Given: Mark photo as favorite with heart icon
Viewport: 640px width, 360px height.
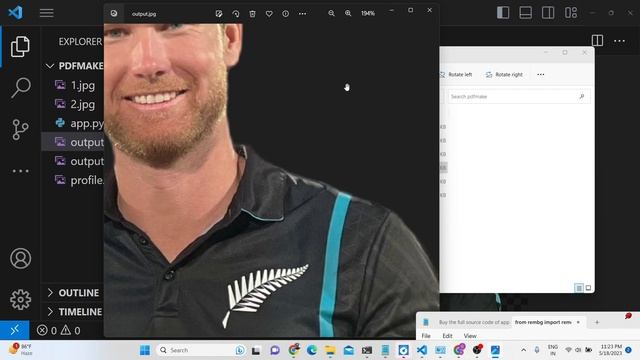Looking at the screenshot, I should click(x=269, y=13).
